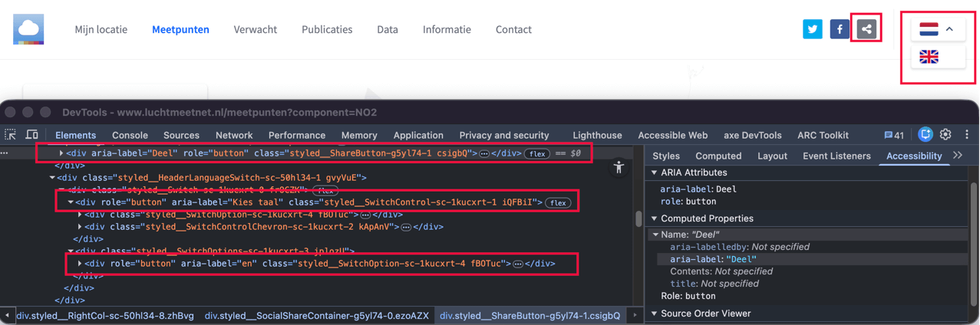Viewport: 980px width, 325px height.
Task: Activate the DevTools inspect element picker
Action: [11, 135]
